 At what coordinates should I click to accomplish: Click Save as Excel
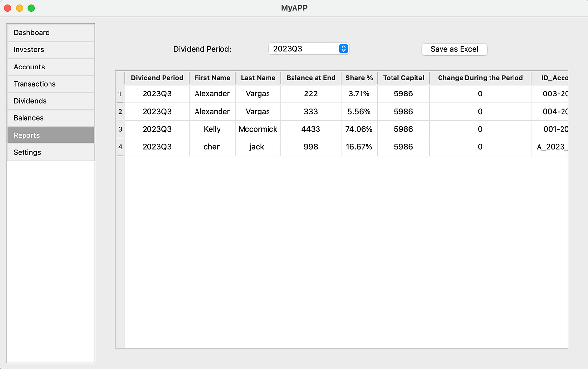(454, 49)
